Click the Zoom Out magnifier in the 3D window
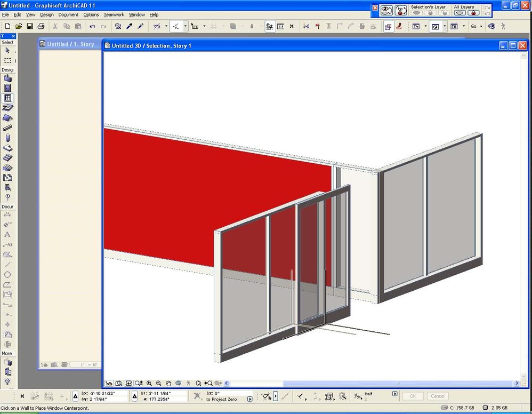The width and height of the screenshot is (532, 414). tap(158, 383)
